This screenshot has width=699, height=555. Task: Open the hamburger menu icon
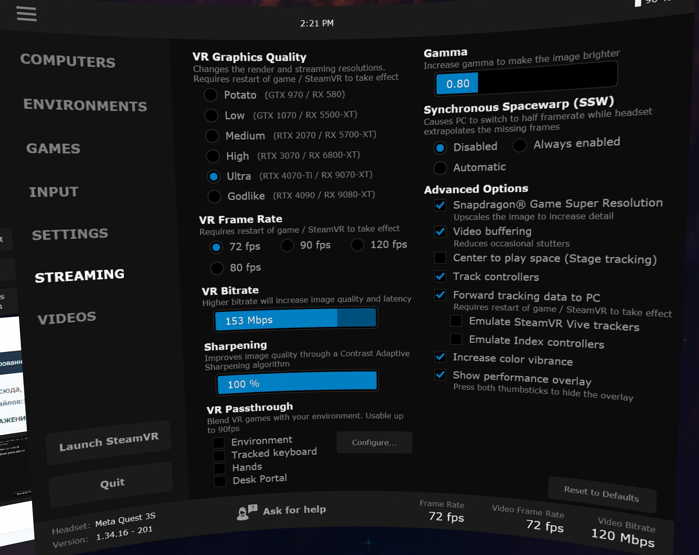[26, 14]
